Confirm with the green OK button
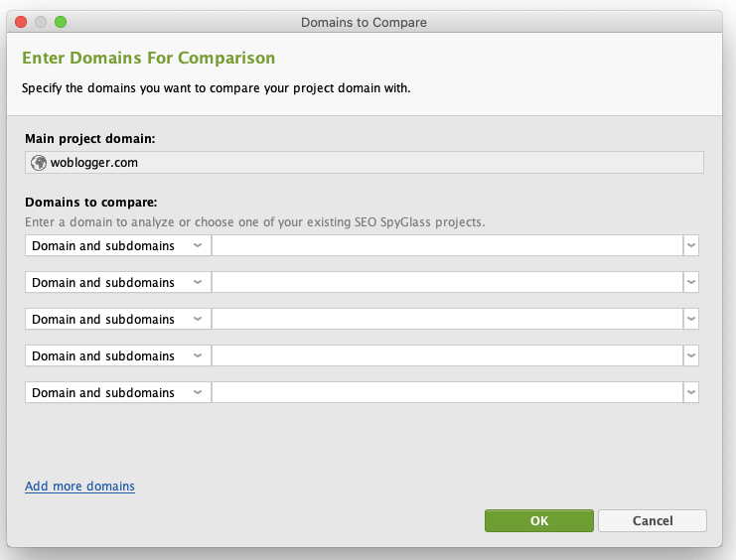The width and height of the screenshot is (736, 560). pyautogui.click(x=538, y=520)
